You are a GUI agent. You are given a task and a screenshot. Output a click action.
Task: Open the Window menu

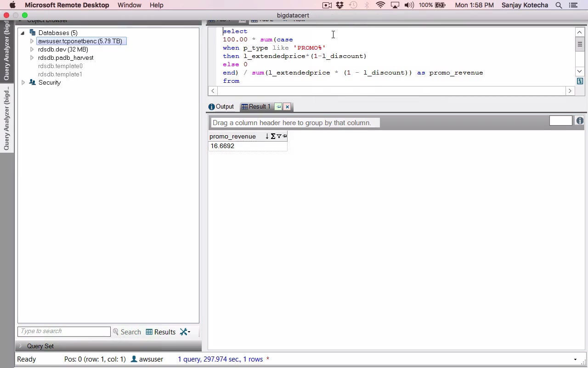pyautogui.click(x=129, y=5)
